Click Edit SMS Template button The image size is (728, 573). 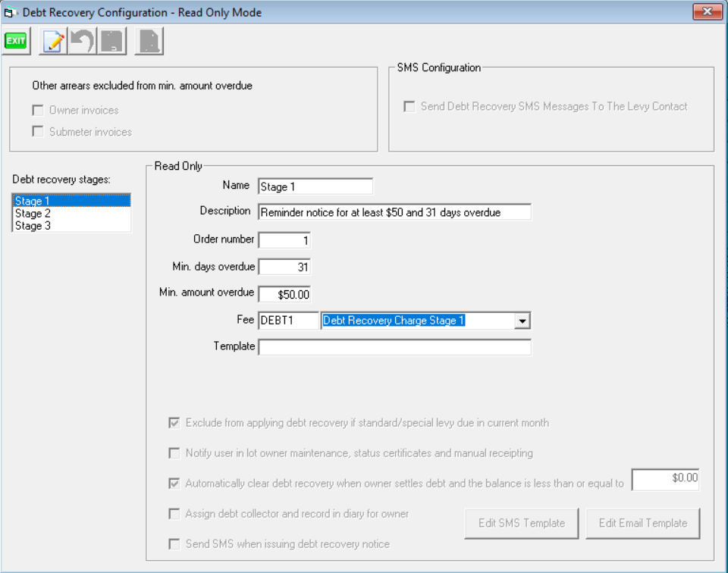pos(522,524)
